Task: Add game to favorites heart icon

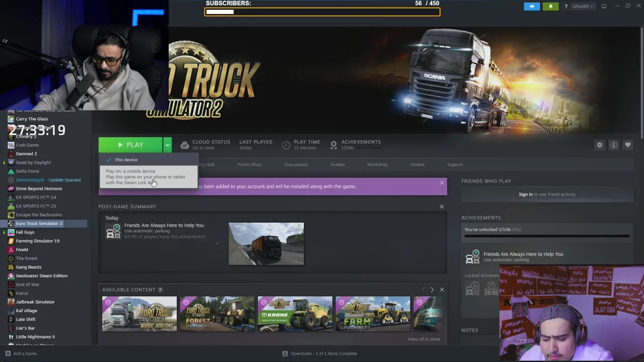Action: coord(628,145)
